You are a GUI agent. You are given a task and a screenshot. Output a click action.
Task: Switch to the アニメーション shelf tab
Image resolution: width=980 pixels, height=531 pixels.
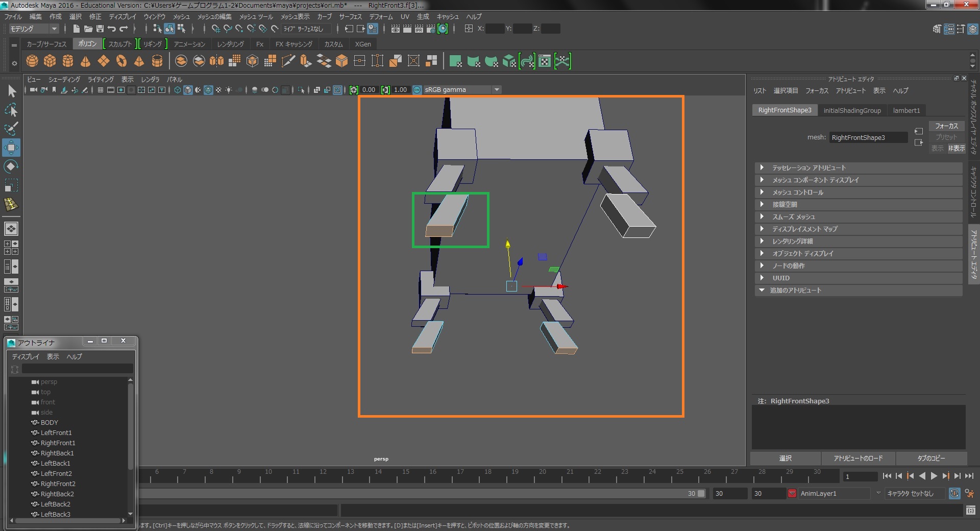click(189, 44)
